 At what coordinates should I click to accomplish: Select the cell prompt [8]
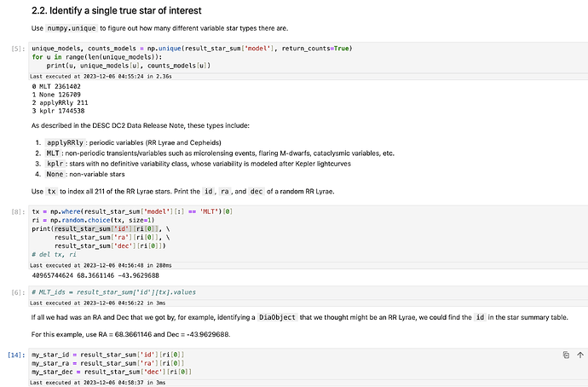click(x=18, y=211)
